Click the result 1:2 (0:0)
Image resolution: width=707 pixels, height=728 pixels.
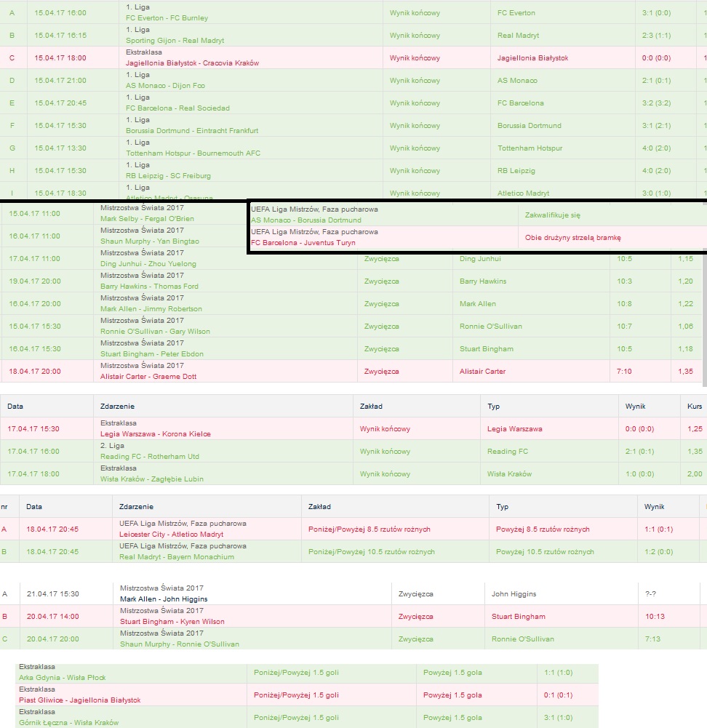[x=659, y=552]
